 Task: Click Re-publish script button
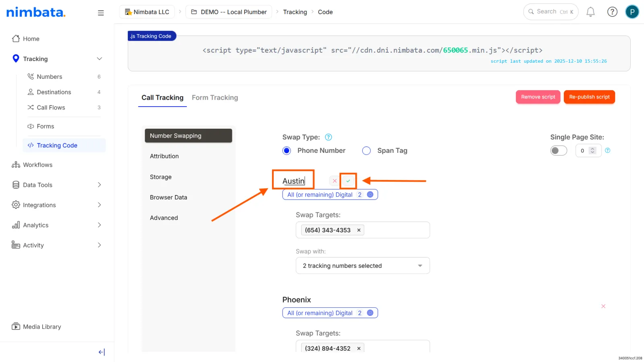(x=589, y=97)
